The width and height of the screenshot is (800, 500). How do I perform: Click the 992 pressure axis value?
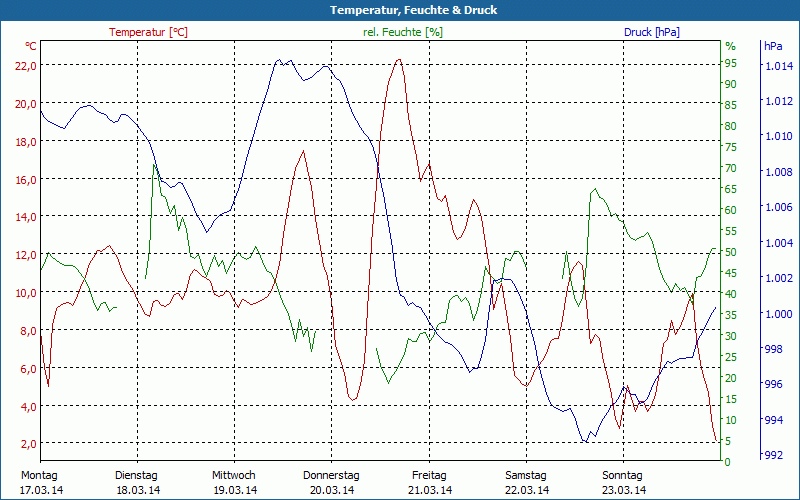774,456
